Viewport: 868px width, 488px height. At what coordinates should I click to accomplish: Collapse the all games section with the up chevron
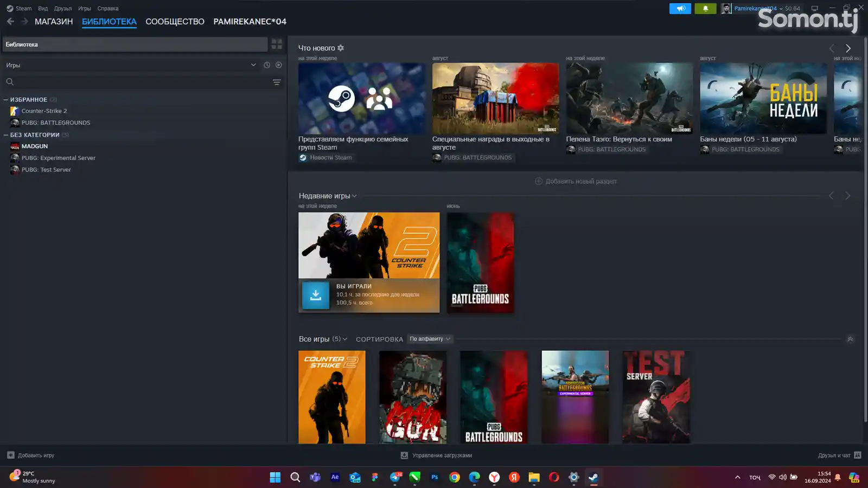coord(850,339)
